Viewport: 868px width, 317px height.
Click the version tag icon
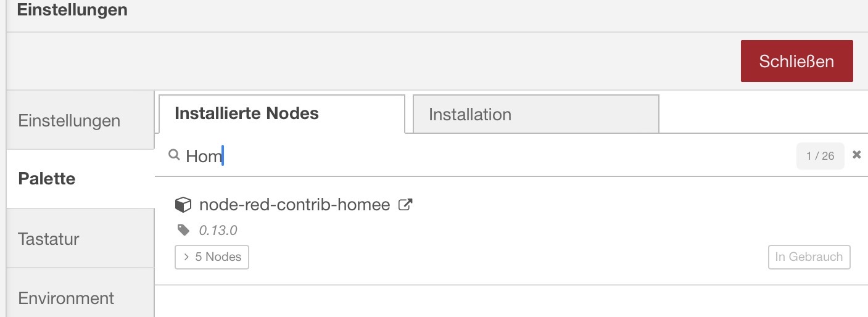(x=183, y=230)
